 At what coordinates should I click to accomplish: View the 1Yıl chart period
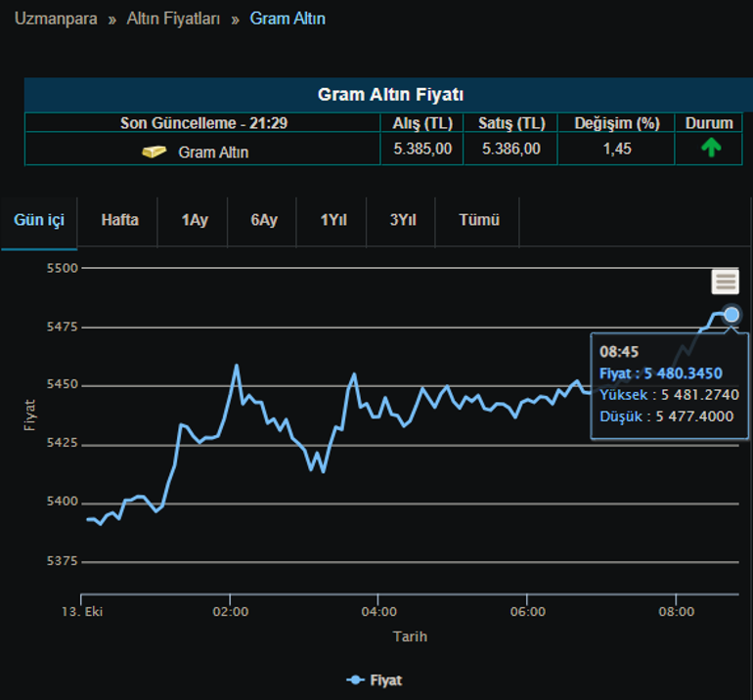pyautogui.click(x=333, y=220)
